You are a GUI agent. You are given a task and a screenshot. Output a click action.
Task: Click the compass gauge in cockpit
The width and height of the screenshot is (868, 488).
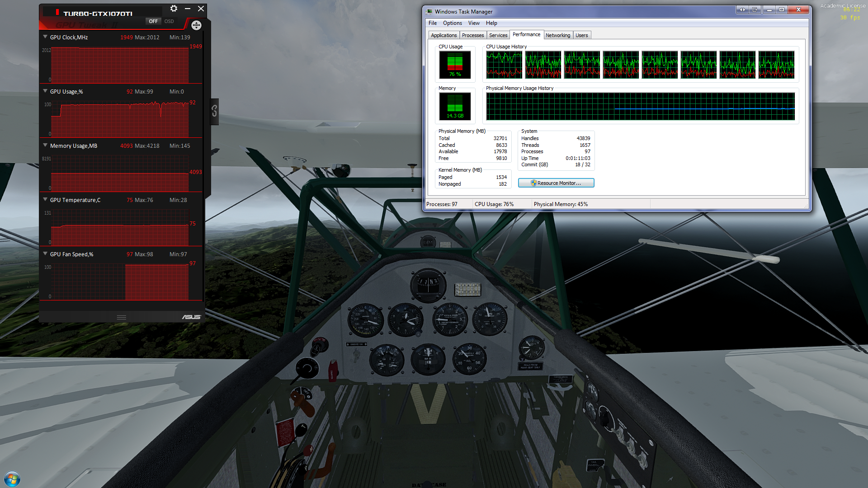[x=428, y=285]
